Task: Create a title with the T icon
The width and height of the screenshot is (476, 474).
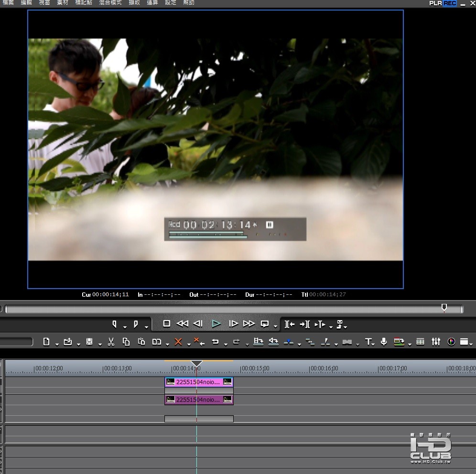Action: click(368, 342)
